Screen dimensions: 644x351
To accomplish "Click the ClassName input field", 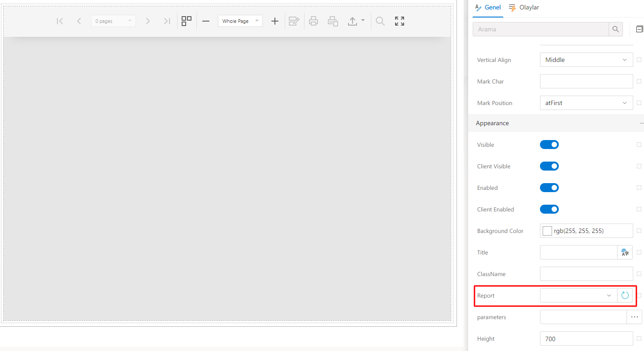I will [x=587, y=274].
